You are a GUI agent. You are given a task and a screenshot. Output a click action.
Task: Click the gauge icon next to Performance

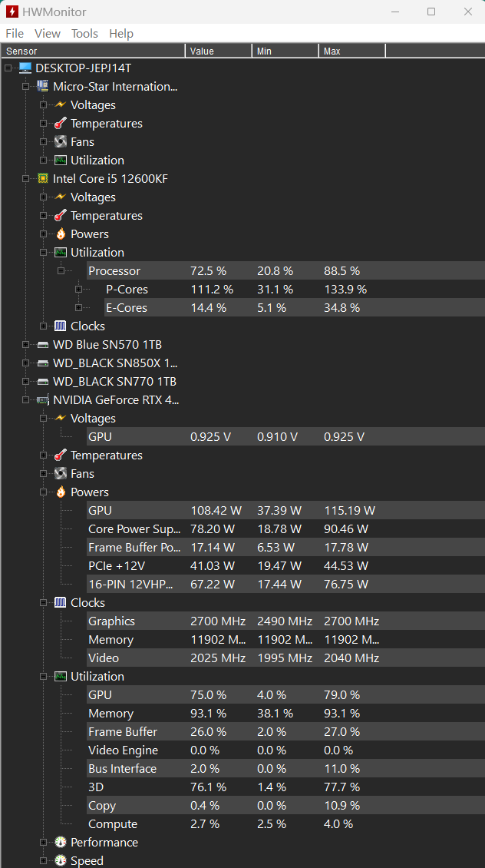click(61, 843)
